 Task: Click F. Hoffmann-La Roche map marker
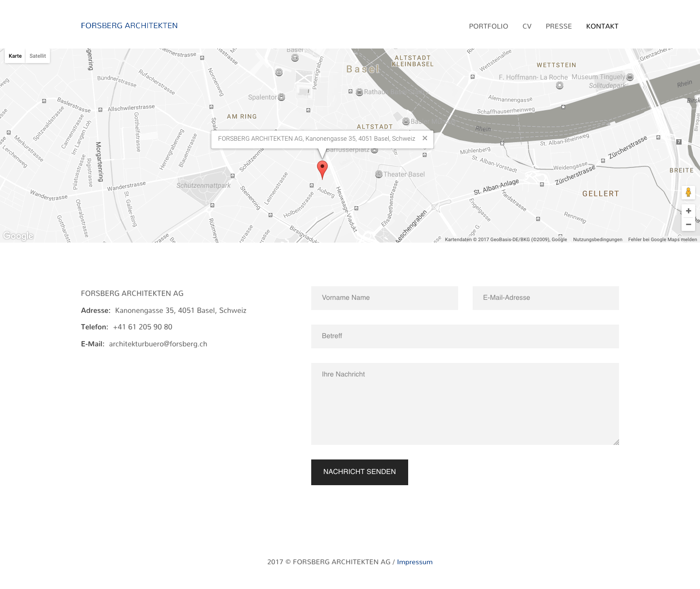click(559, 85)
